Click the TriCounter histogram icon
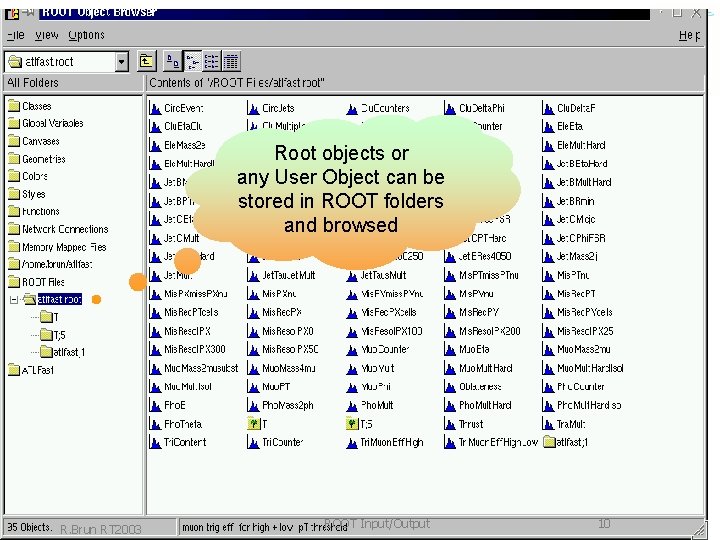The image size is (720, 540). coord(253,442)
